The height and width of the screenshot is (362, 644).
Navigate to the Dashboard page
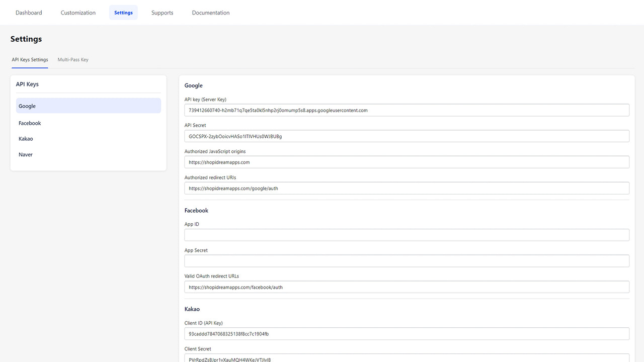coord(29,12)
